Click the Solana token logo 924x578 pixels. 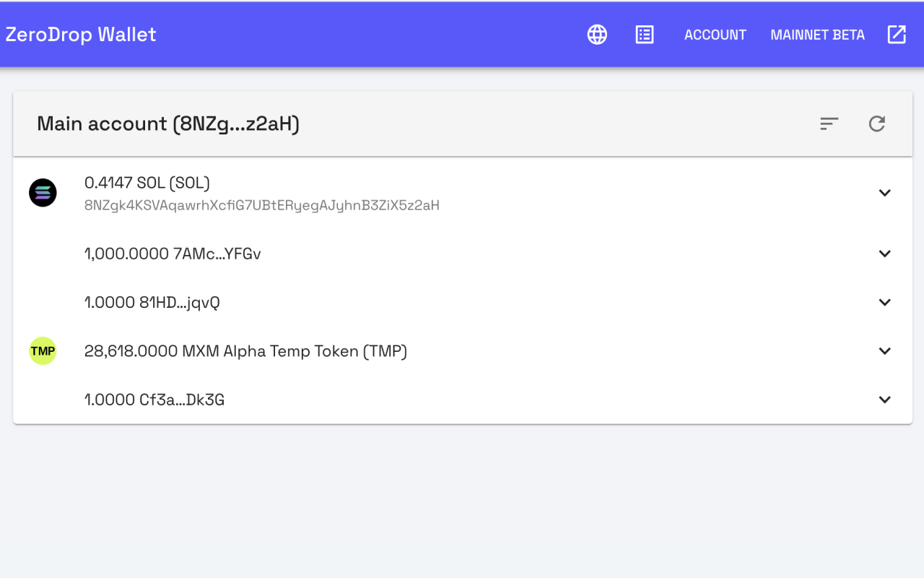click(43, 192)
